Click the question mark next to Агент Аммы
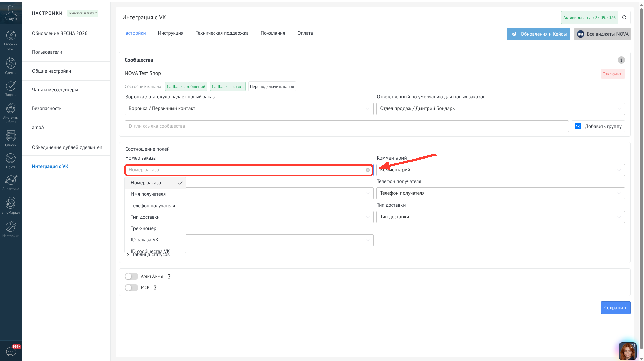Screen dimensions: 644x361 (x=169, y=276)
